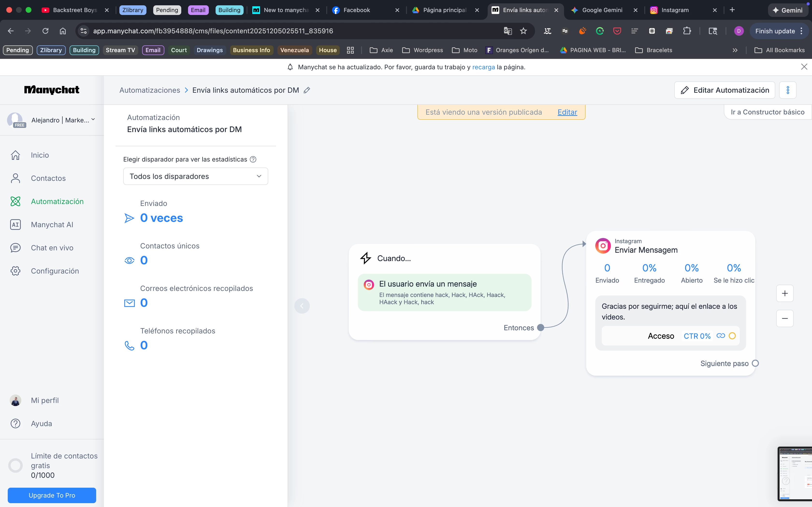This screenshot has width=812, height=507.
Task: Dismiss the Manychat update notification banner
Action: 804,67
